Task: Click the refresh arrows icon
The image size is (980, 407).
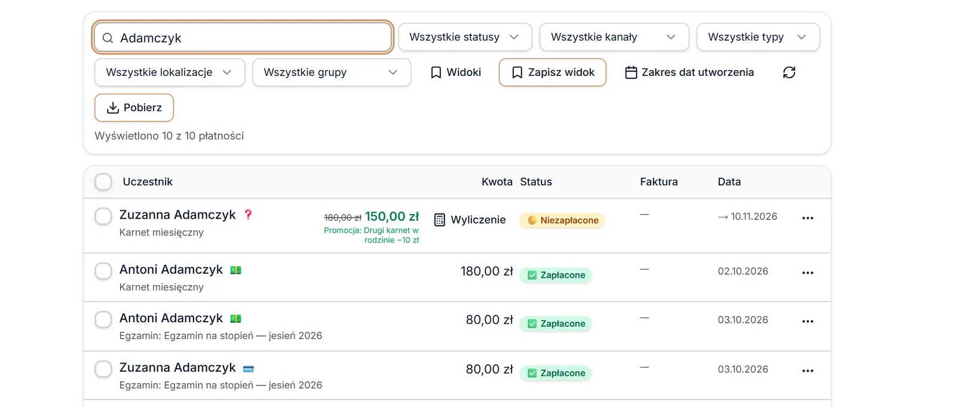Action: pos(789,72)
